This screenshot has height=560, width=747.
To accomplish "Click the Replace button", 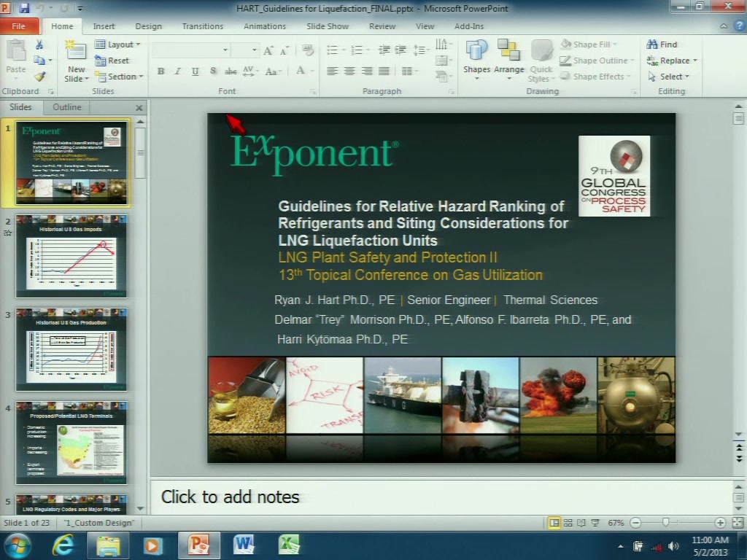I will coord(672,61).
